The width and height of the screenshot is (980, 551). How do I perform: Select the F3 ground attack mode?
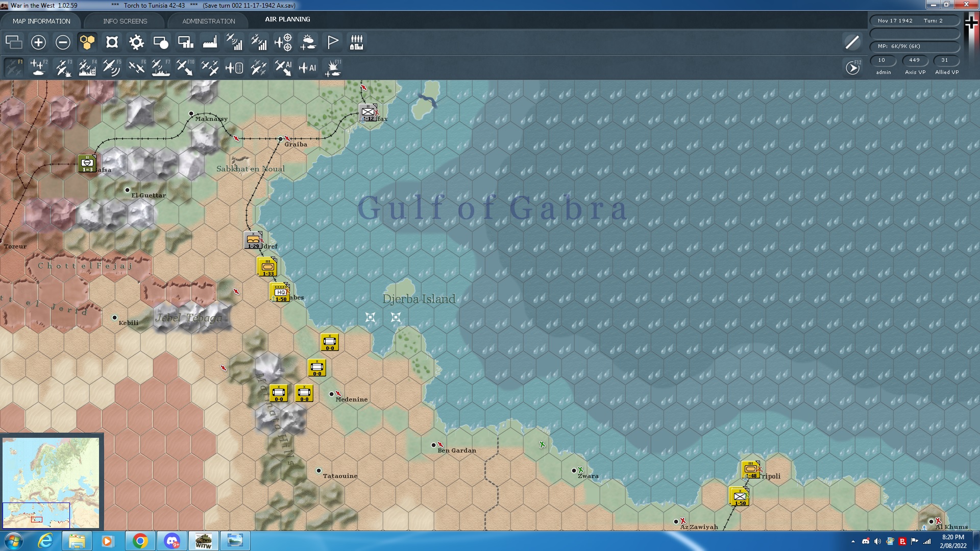coord(63,67)
